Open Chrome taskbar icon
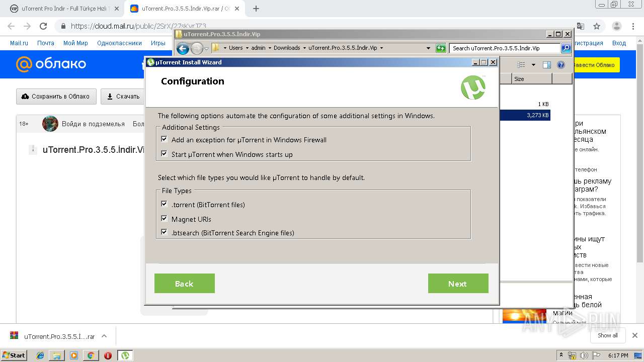The height and width of the screenshot is (362, 644). [x=91, y=355]
